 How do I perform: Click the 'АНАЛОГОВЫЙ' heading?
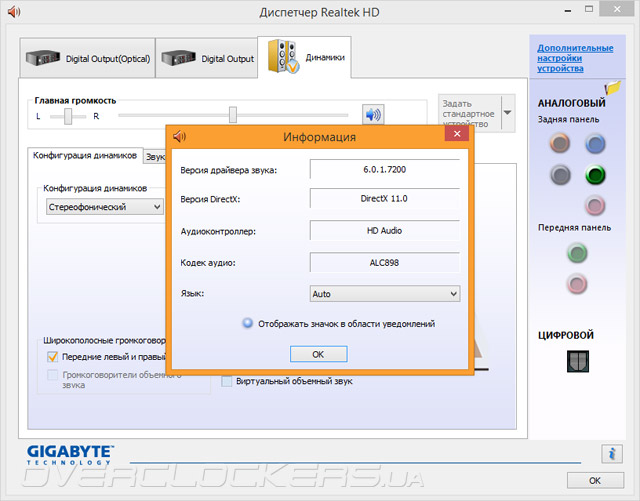(x=571, y=103)
